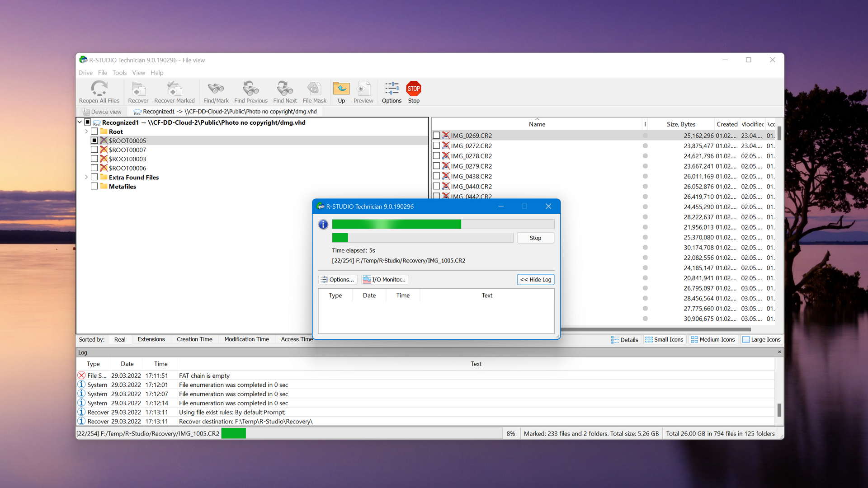868x488 pixels.
Task: Sort by Creation Time
Action: 194,339
